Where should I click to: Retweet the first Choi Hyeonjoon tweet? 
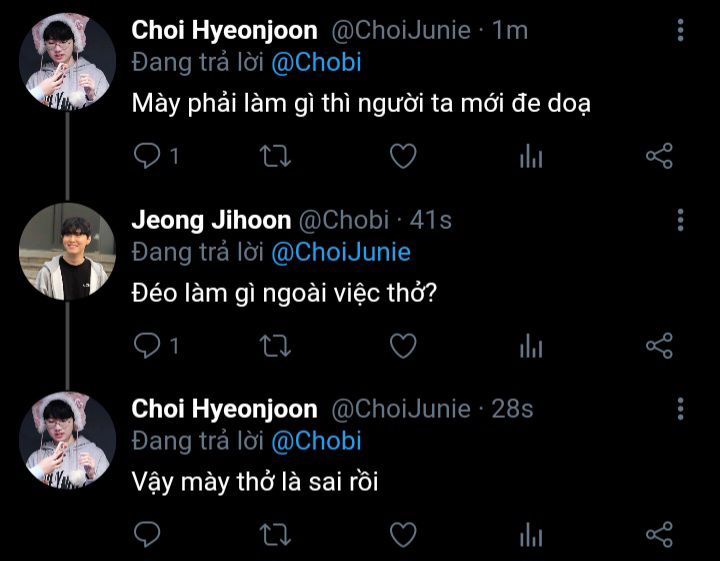(275, 156)
